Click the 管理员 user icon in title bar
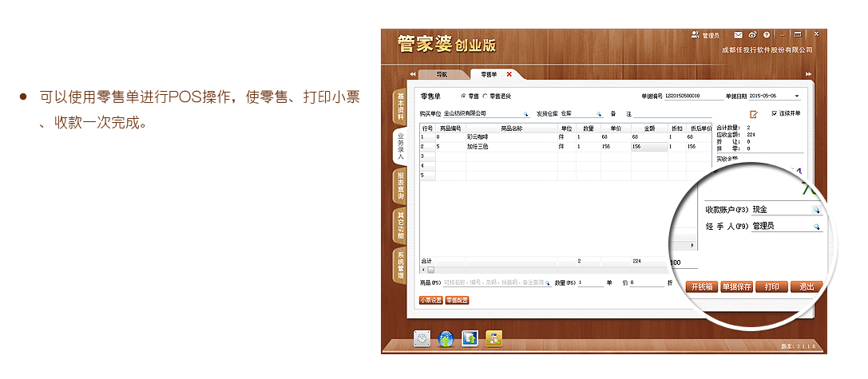Image resolution: width=868 pixels, height=379 pixels. (x=694, y=35)
